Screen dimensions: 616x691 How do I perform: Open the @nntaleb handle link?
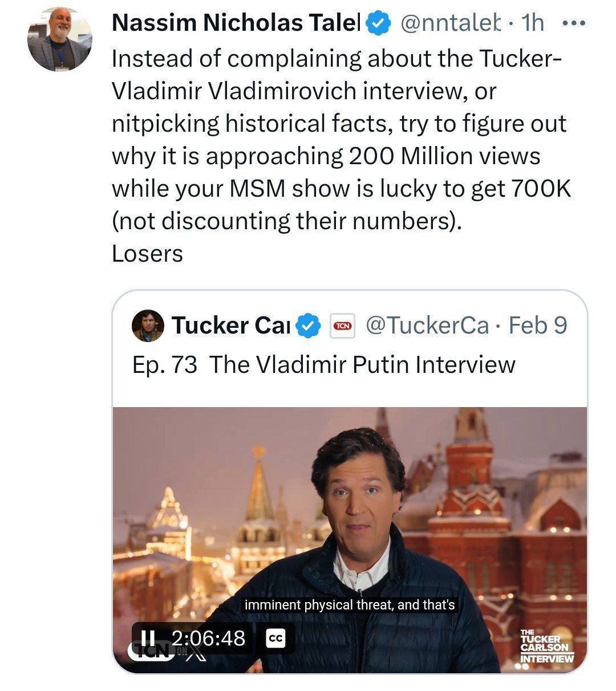pos(450,23)
